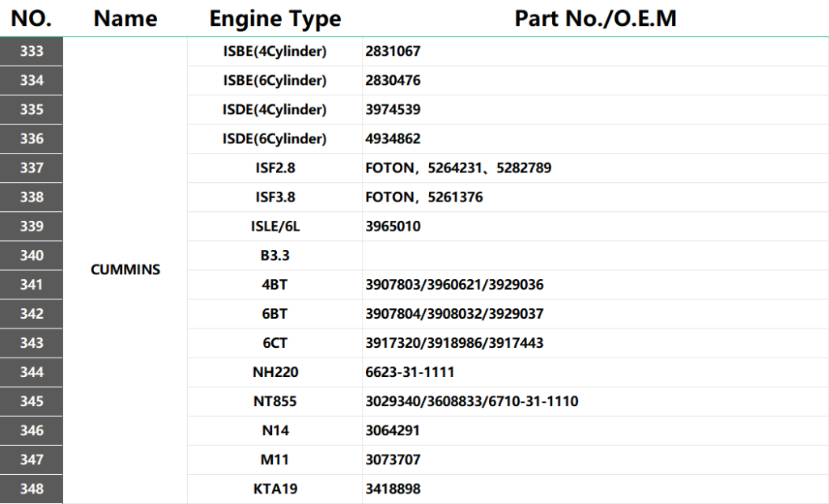Select row number 339
Screen dimensions: 829x504
pyautogui.click(x=32, y=227)
